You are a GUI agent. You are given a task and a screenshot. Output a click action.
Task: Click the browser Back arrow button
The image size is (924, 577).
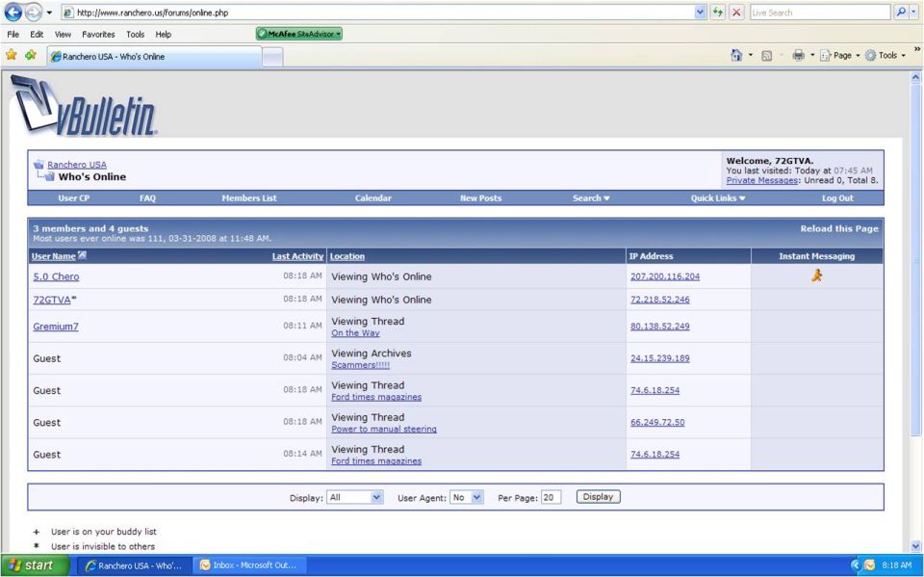pyautogui.click(x=13, y=12)
